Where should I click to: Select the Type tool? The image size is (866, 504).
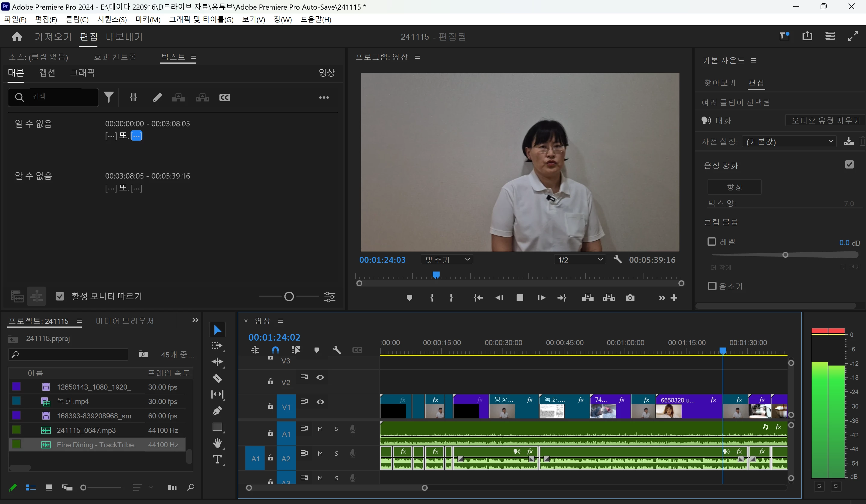(217, 459)
